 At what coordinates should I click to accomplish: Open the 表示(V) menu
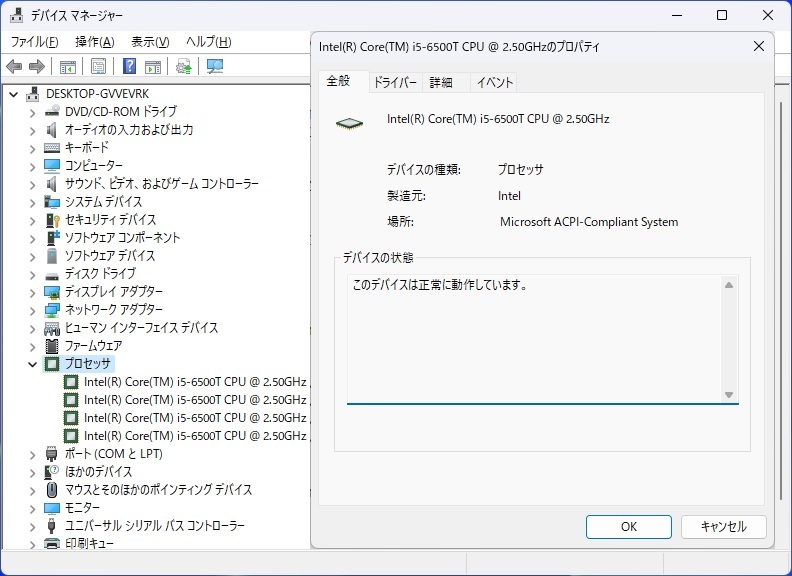click(150, 41)
